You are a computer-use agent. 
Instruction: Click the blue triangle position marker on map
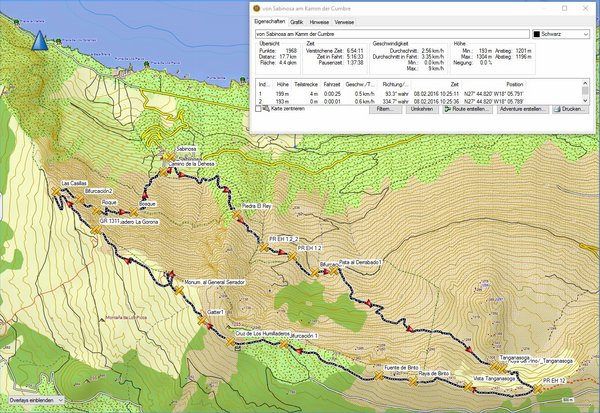tap(40, 40)
